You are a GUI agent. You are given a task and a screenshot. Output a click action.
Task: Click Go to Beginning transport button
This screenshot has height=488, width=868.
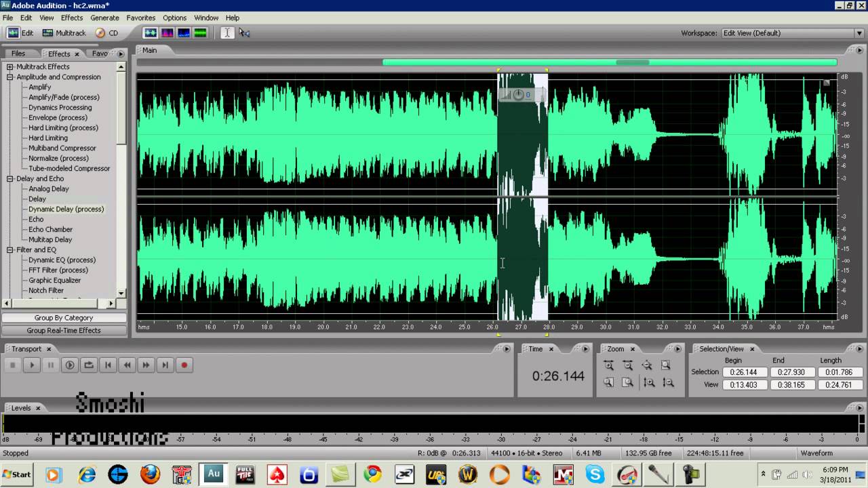pos(107,365)
